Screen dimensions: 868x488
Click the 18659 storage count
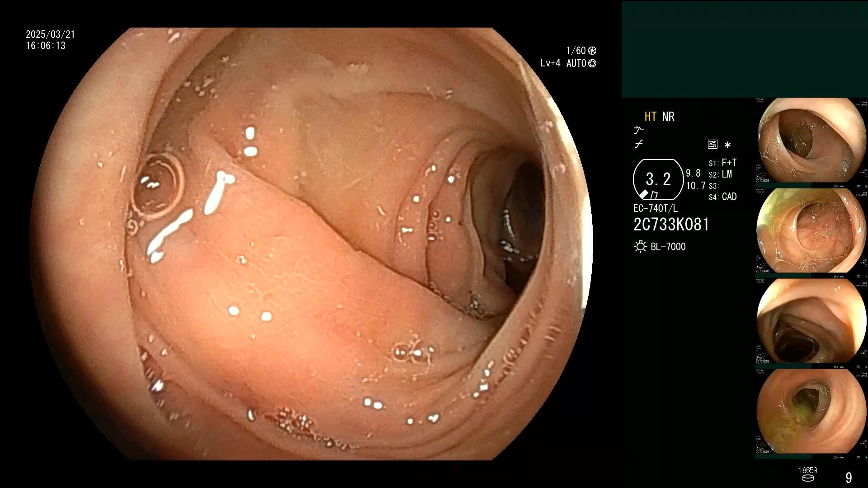[808, 470]
